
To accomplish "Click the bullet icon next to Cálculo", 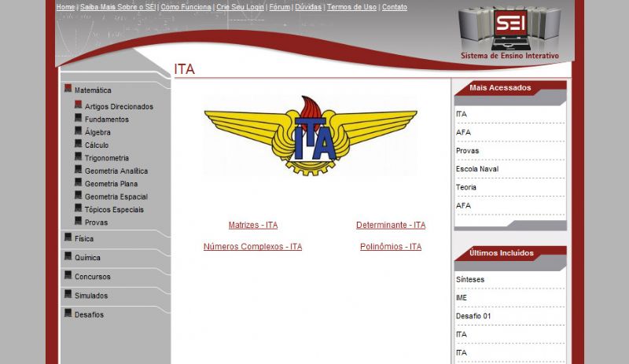I will (78, 143).
